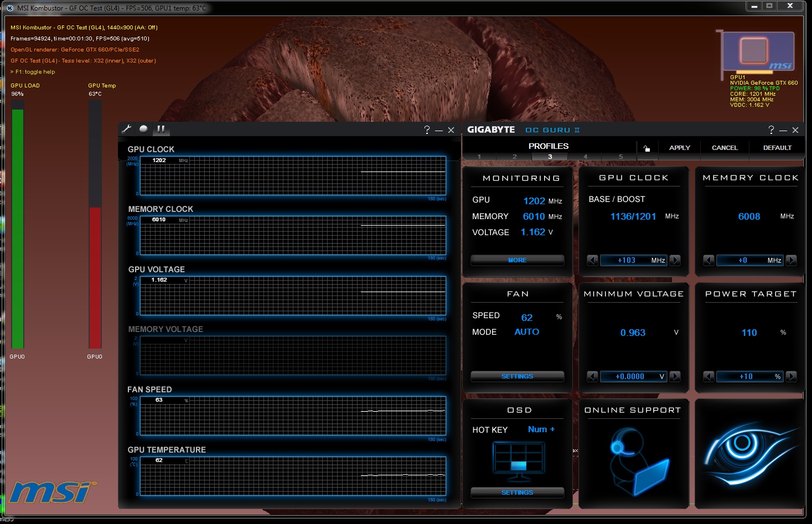Click the green GPU LOAD bar in Kombustor
This screenshot has width=812, height=524.
coord(18,229)
